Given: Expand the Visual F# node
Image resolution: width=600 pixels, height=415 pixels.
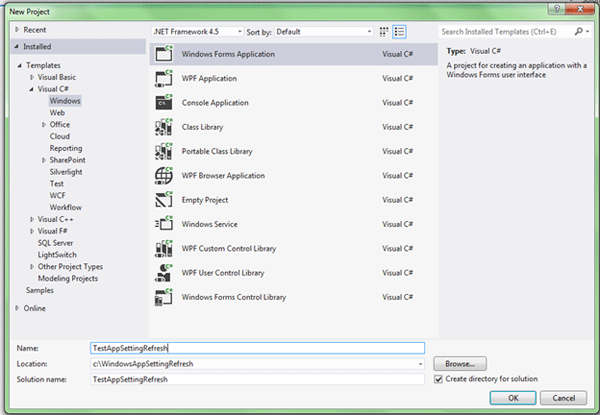Looking at the screenshot, I should point(32,231).
